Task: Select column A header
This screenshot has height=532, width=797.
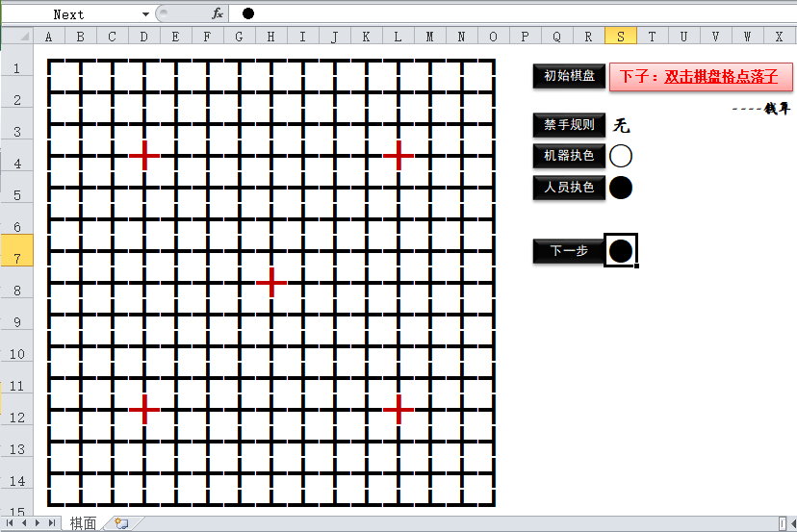Action: pyautogui.click(x=49, y=37)
